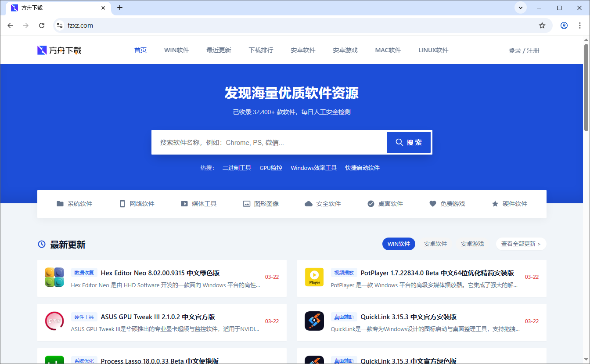Open the PotPlayer app icon

[x=314, y=277]
